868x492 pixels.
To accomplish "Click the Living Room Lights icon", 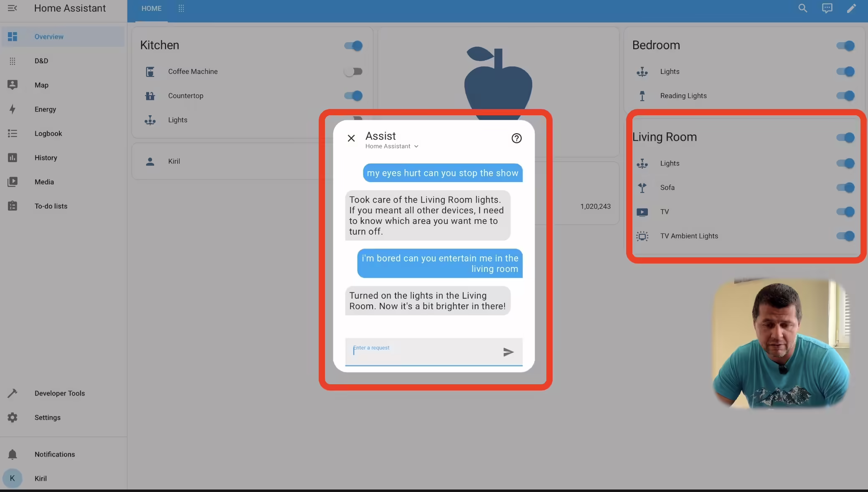I will [642, 164].
